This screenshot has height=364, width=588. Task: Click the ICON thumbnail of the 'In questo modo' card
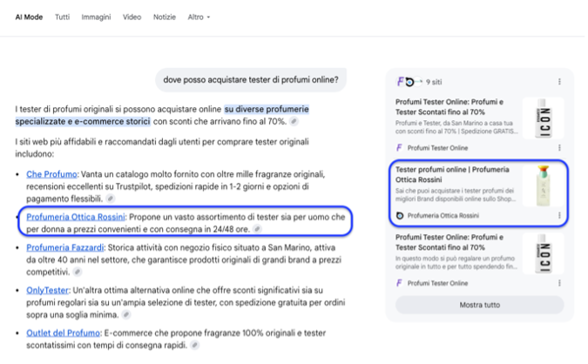(x=543, y=253)
